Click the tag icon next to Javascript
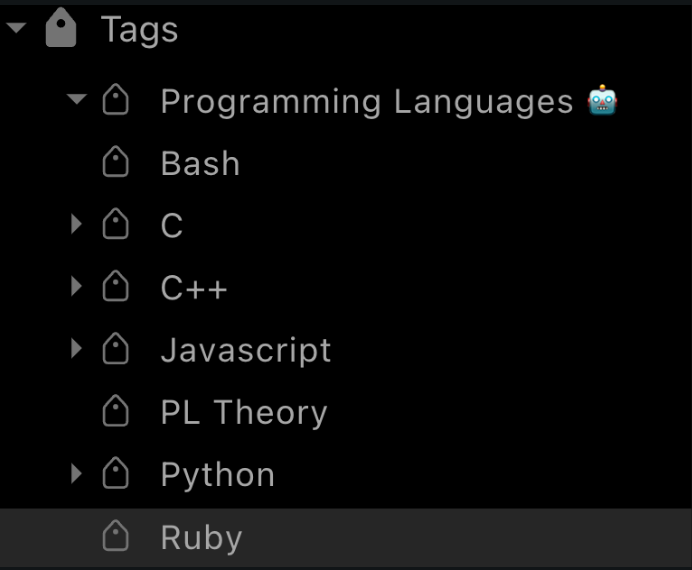 [116, 350]
